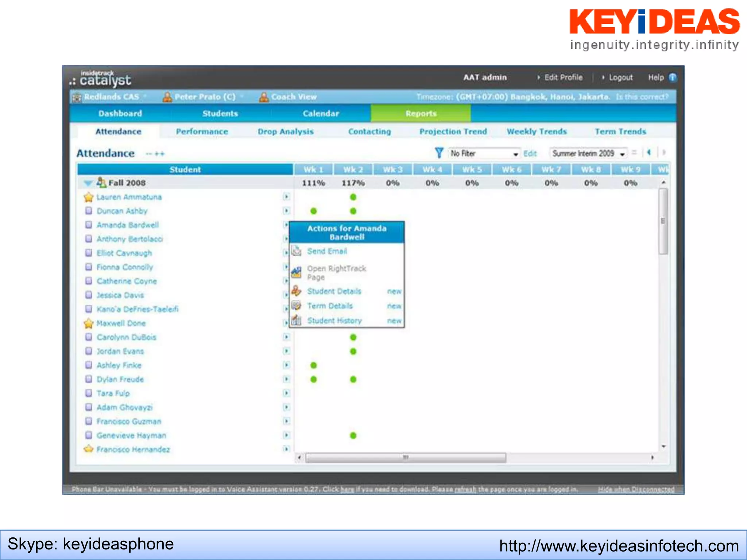Image resolution: width=747 pixels, height=560 pixels.
Task: Open the Peter Prato (C) dropdown
Action: (x=241, y=97)
